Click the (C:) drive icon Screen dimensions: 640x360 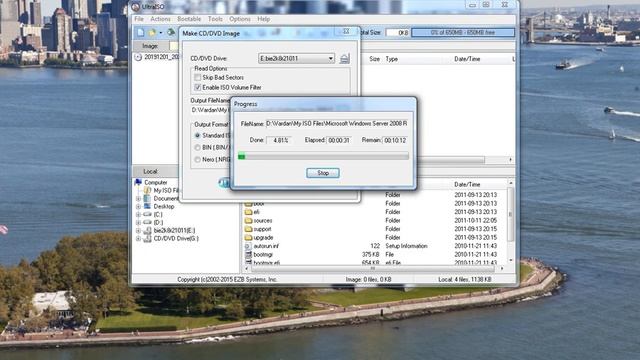(x=147, y=214)
